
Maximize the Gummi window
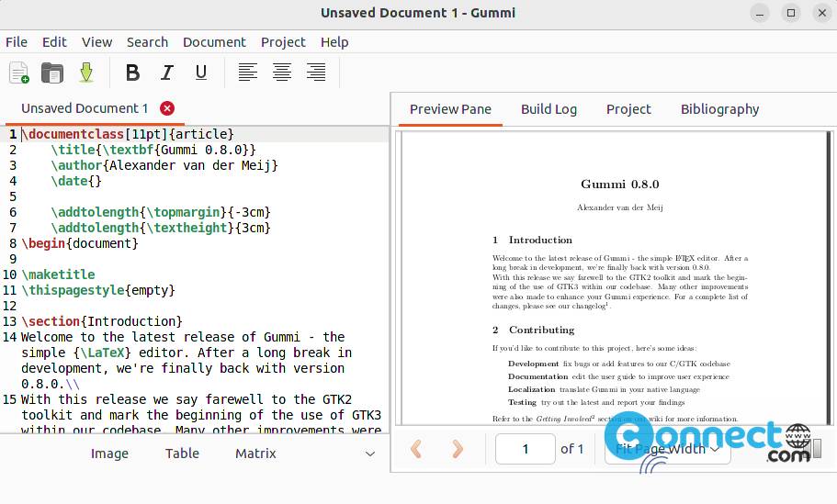pos(791,13)
